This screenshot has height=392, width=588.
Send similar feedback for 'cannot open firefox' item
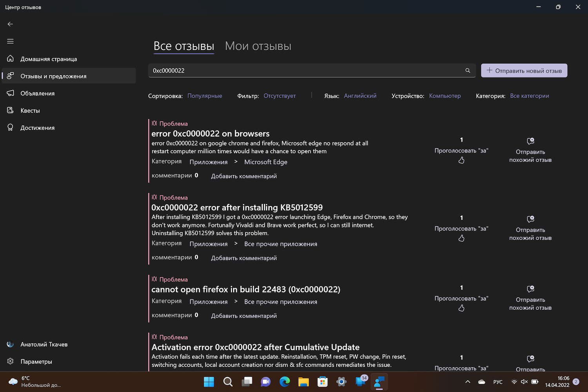[530, 298]
